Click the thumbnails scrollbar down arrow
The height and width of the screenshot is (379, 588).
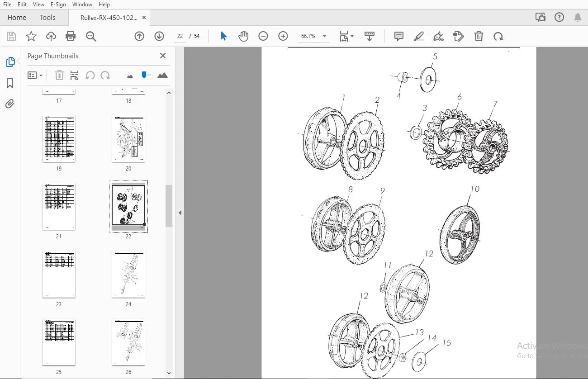169,373
